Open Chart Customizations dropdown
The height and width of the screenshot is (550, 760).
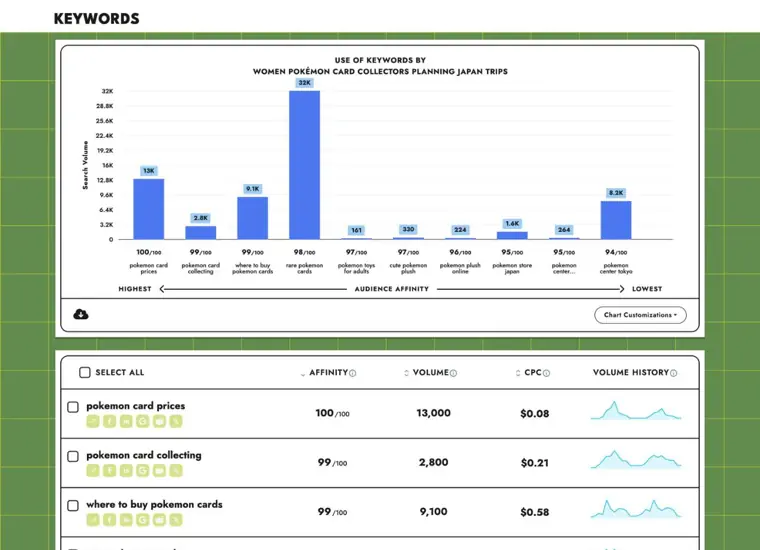[640, 315]
